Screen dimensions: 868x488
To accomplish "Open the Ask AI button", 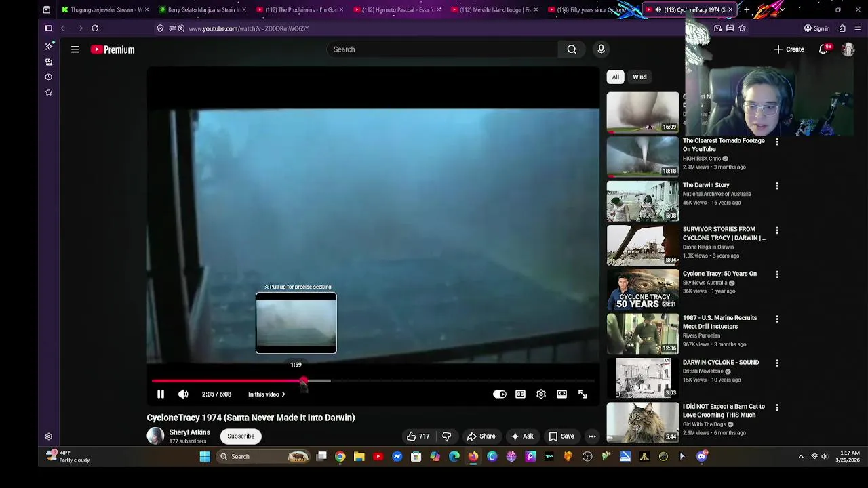I will [522, 436].
